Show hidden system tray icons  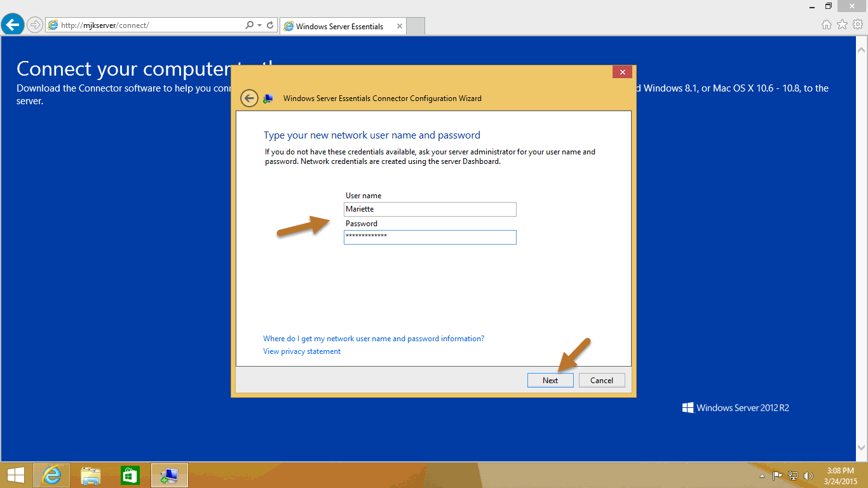click(763, 476)
